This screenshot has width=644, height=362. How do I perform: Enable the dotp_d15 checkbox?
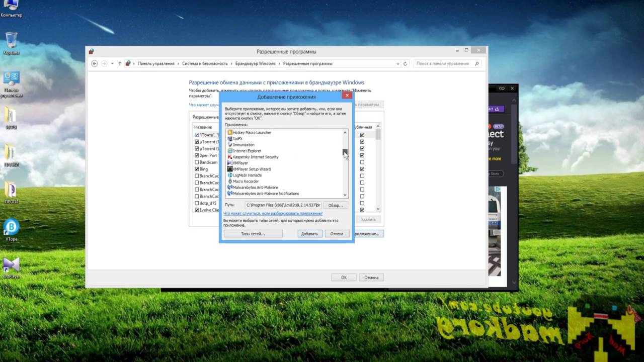point(197,203)
